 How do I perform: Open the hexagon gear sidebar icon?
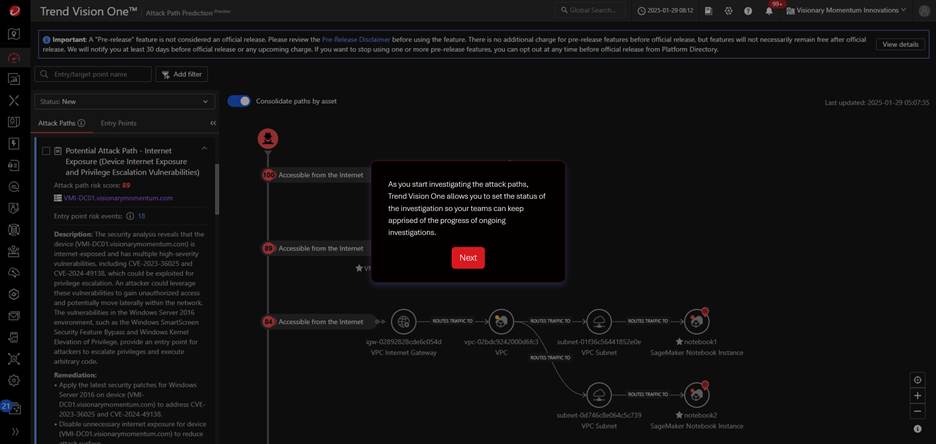[x=14, y=294]
